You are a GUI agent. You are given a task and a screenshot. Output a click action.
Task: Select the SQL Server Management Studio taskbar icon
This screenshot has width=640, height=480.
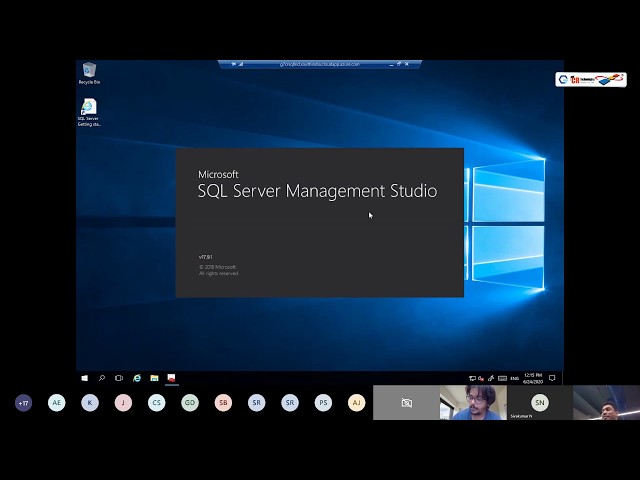pyautogui.click(x=172, y=378)
